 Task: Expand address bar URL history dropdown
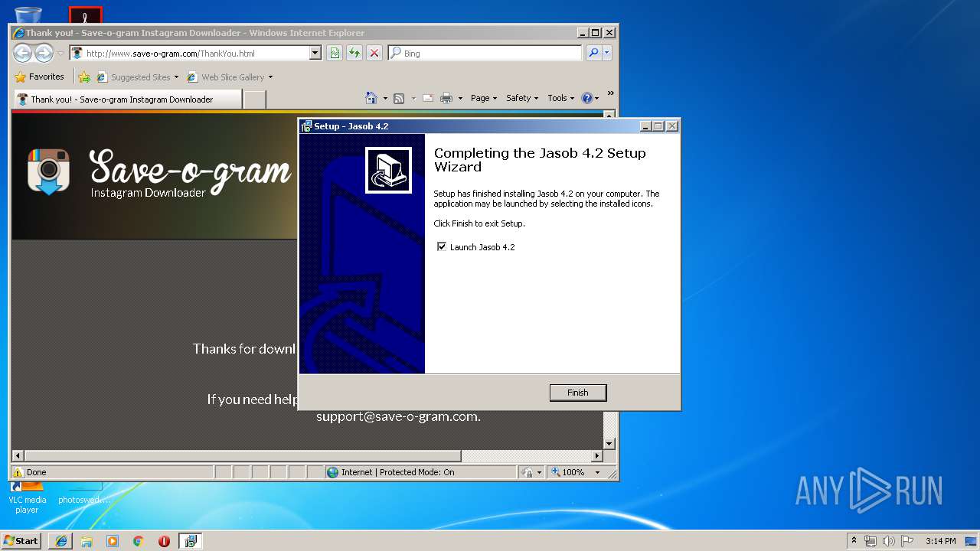tap(315, 53)
